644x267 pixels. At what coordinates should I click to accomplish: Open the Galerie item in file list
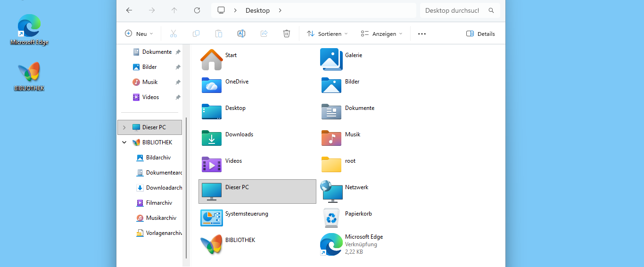coord(331,59)
